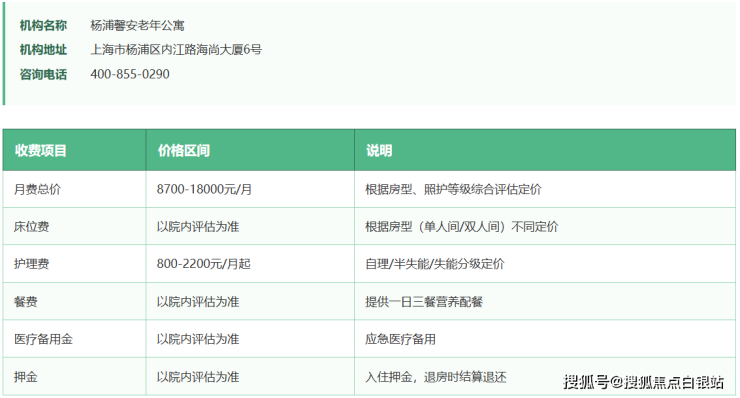
Task: Click the note 提供一日三餐营养配餐
Action: [424, 302]
